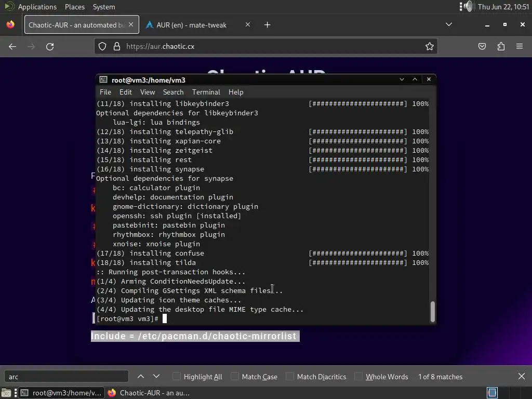Viewport: 532px width, 399px height.
Task: Click the MATE menu logo icon
Action: pos(9,6)
